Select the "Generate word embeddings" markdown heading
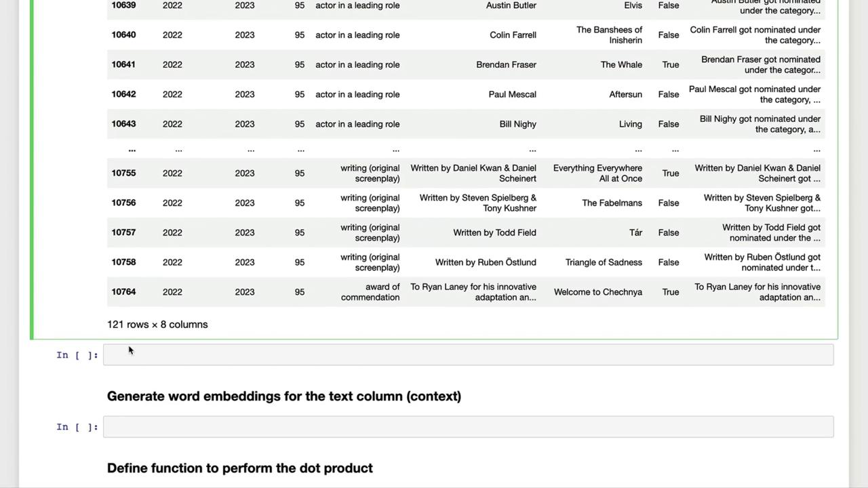 [x=284, y=396]
